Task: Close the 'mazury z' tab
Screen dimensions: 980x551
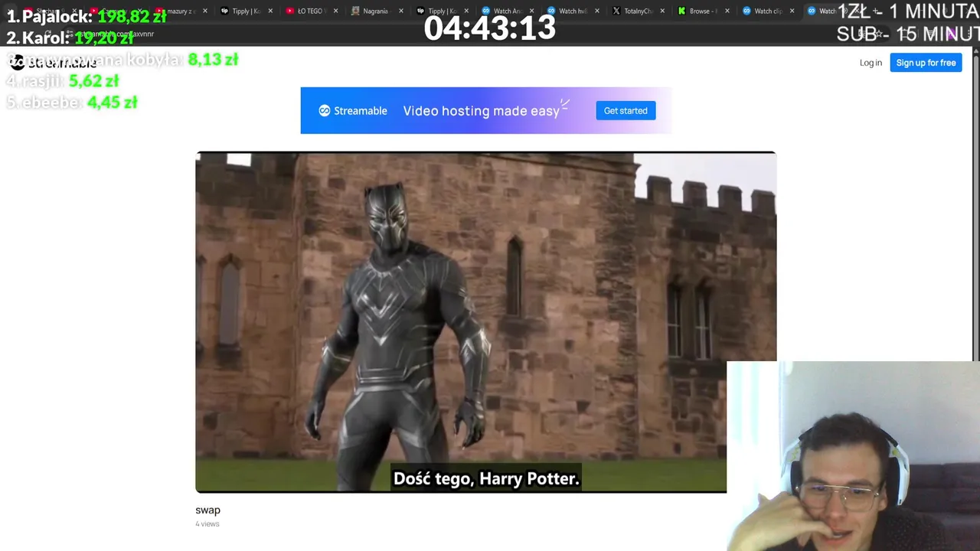Action: pyautogui.click(x=204, y=11)
